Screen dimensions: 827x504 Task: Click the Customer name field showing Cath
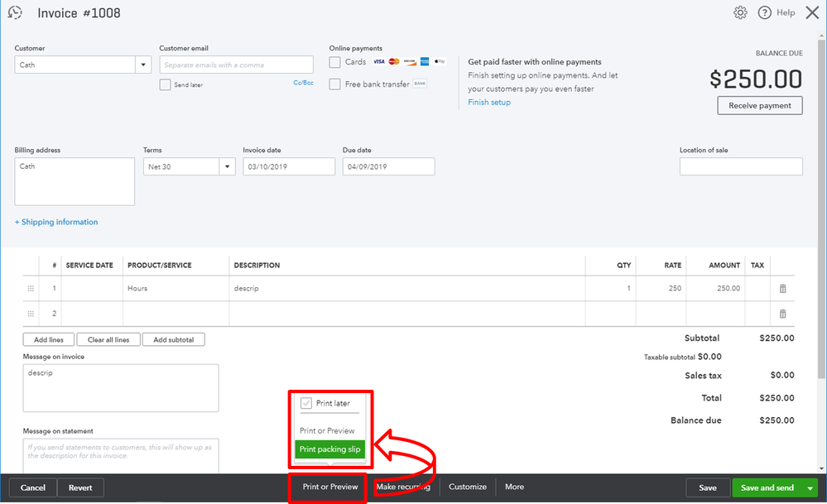point(75,65)
